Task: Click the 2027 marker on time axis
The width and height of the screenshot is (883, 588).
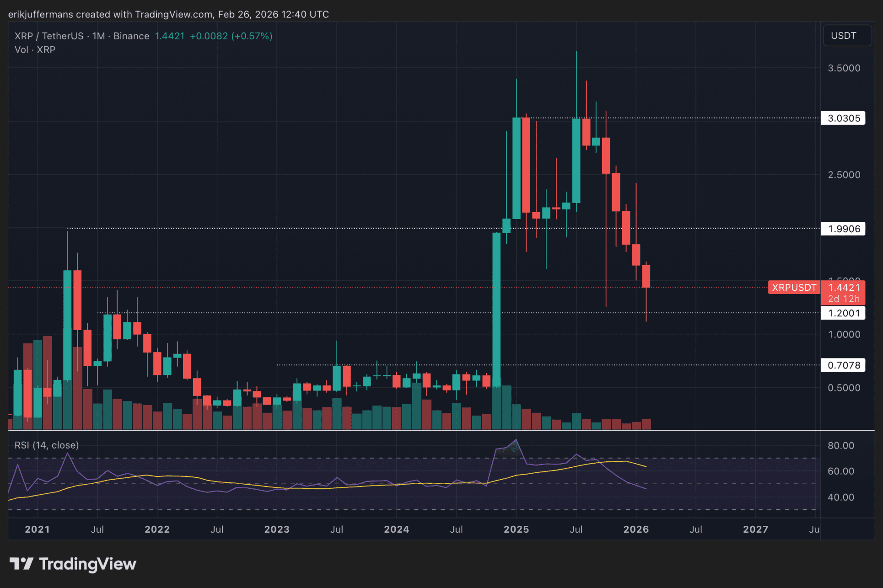Action: (x=755, y=529)
